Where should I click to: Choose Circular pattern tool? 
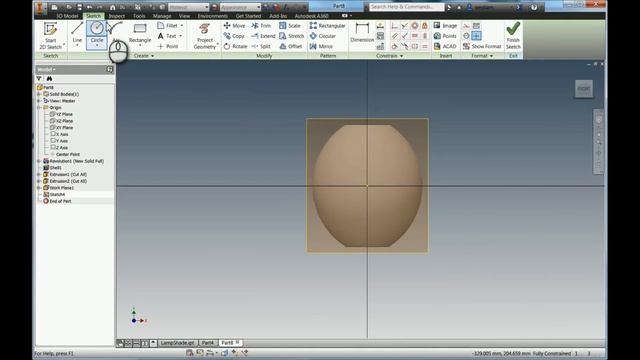[323, 36]
